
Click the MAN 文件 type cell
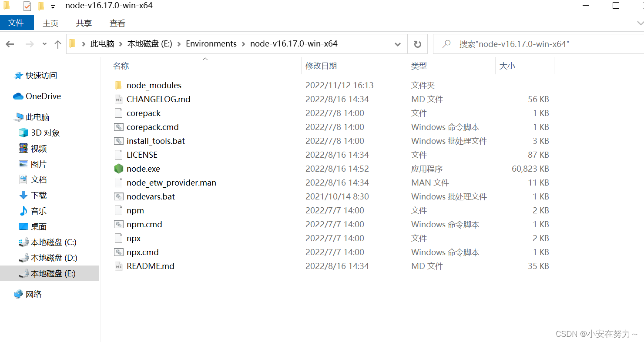(430, 183)
